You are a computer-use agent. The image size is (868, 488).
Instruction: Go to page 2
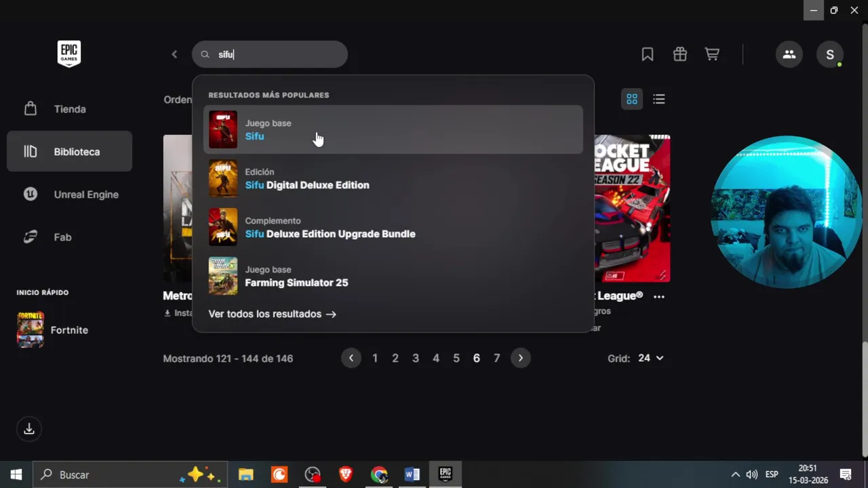point(395,358)
